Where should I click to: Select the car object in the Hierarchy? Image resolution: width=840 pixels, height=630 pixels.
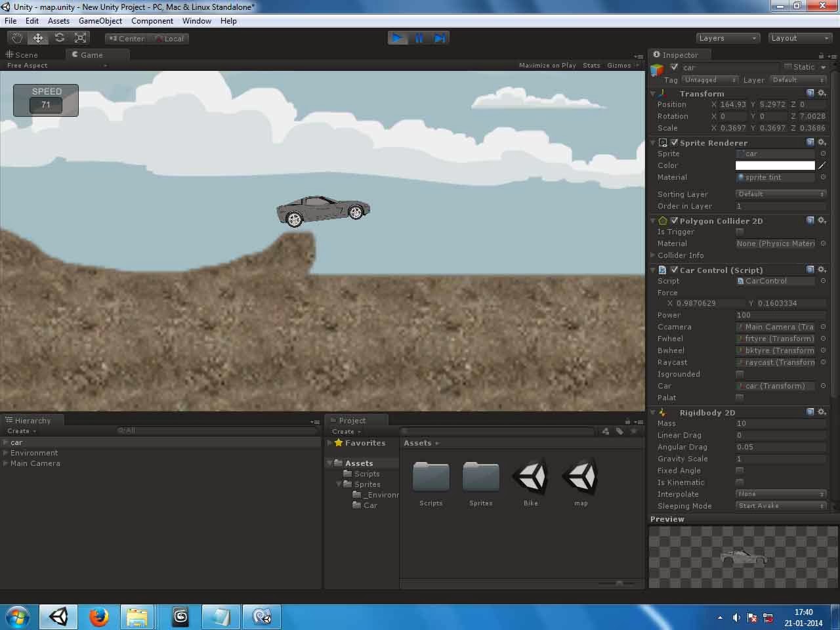pos(16,442)
